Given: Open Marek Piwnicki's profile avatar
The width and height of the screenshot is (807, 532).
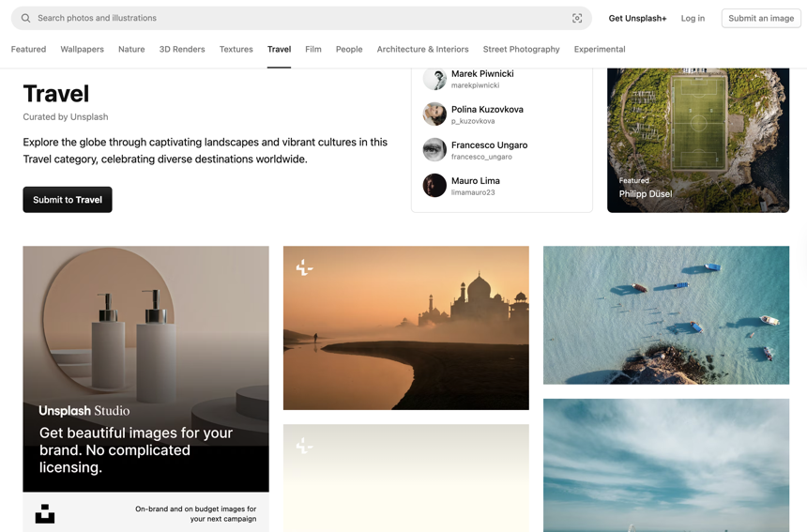Looking at the screenshot, I should [434, 79].
